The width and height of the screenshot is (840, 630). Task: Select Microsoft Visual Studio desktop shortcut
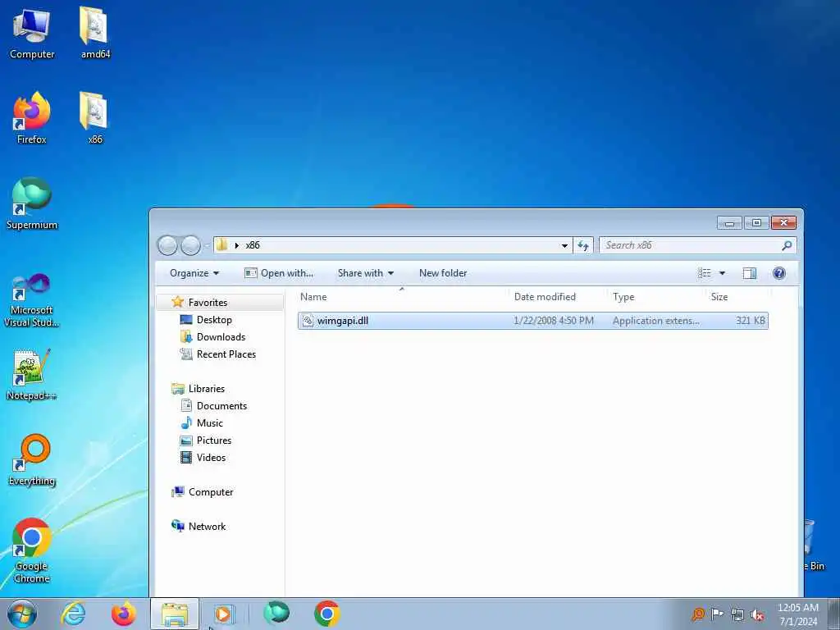32,300
